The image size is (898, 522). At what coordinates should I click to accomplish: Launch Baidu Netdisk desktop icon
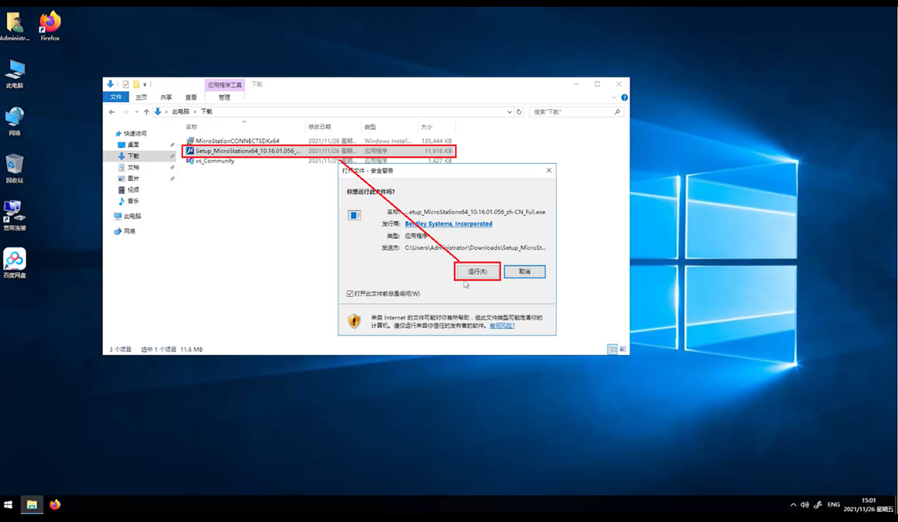pyautogui.click(x=14, y=263)
